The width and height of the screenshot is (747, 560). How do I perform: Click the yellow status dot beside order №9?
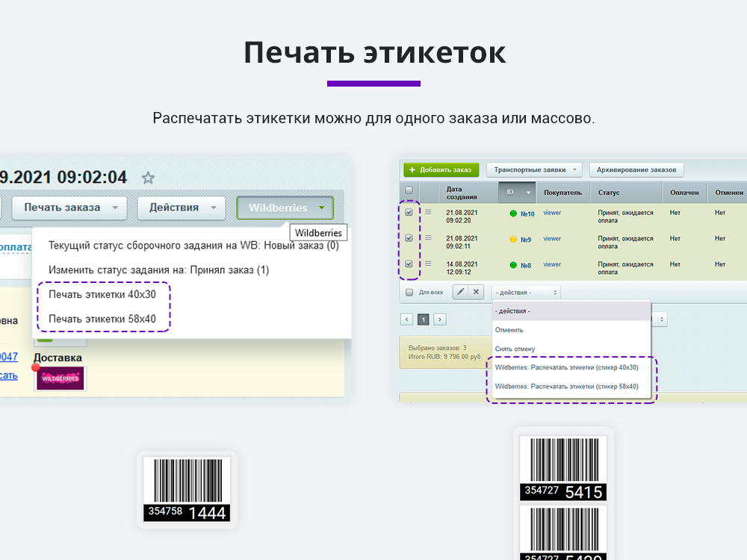pyautogui.click(x=514, y=239)
